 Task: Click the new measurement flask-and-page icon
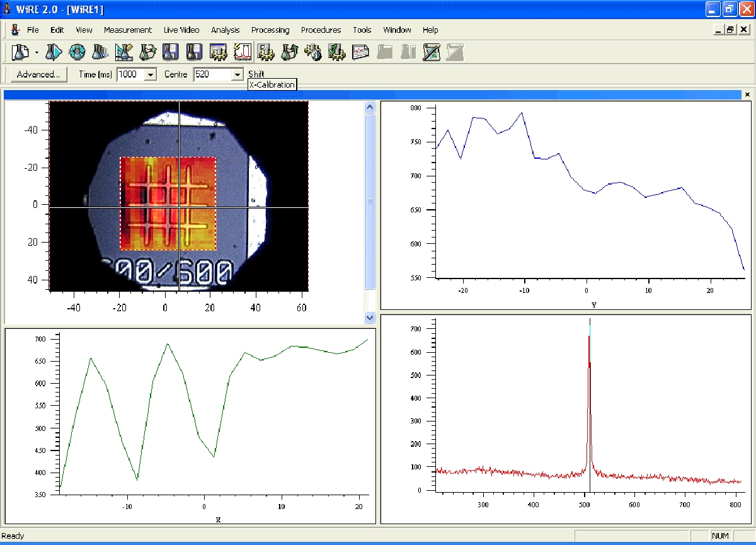click(21, 52)
